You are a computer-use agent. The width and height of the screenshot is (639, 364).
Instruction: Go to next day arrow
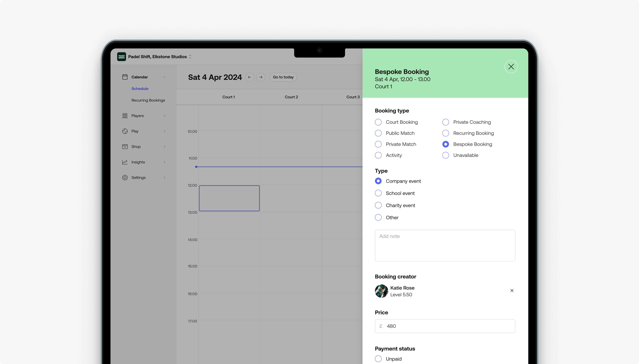click(261, 77)
